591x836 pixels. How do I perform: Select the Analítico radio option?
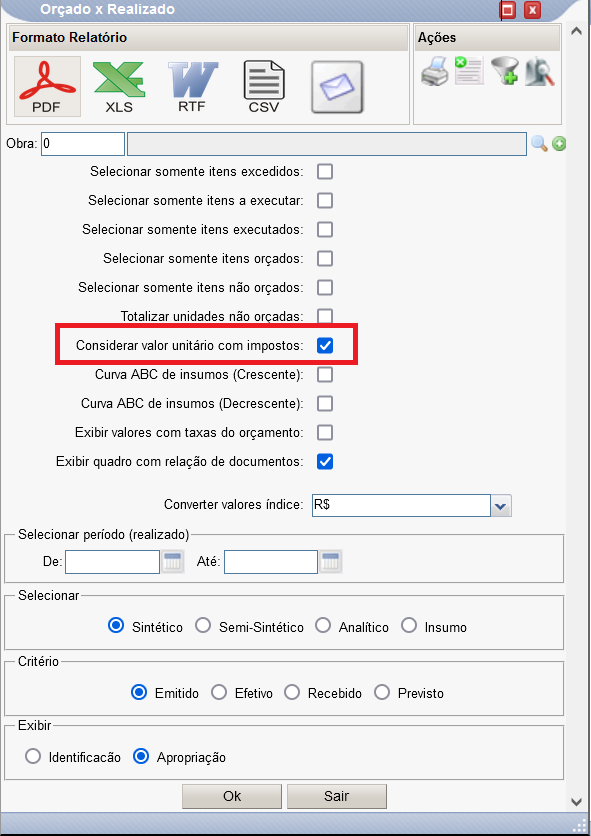tap(323, 626)
